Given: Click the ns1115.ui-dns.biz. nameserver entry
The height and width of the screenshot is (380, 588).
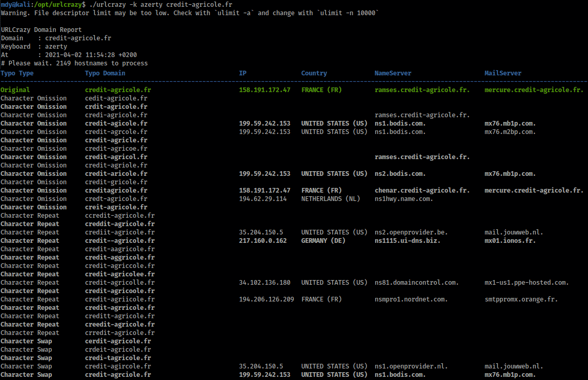Looking at the screenshot, I should tap(407, 241).
